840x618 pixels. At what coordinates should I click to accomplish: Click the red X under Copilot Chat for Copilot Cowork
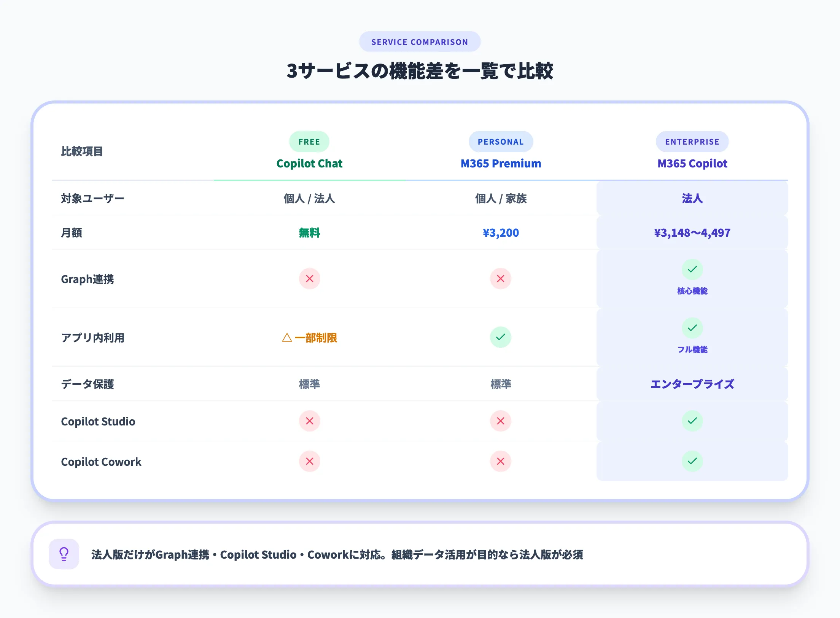309,462
